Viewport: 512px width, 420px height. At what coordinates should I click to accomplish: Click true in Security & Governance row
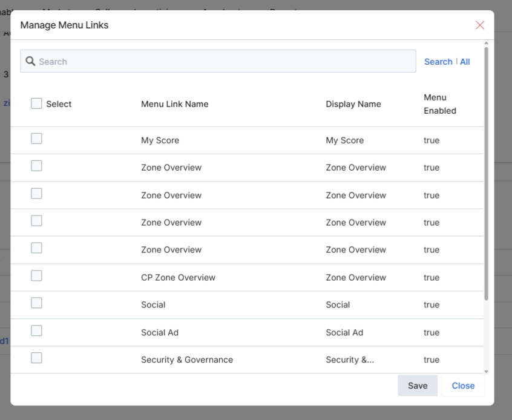click(432, 360)
